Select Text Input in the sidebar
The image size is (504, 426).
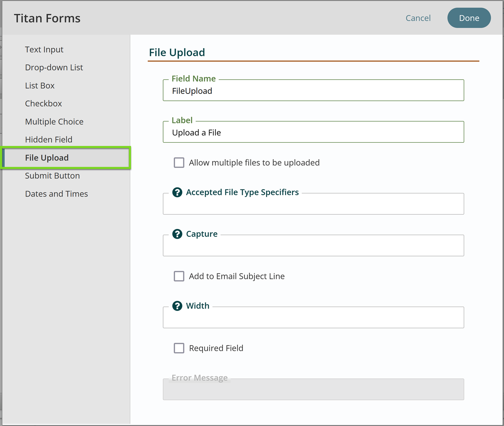coord(44,50)
